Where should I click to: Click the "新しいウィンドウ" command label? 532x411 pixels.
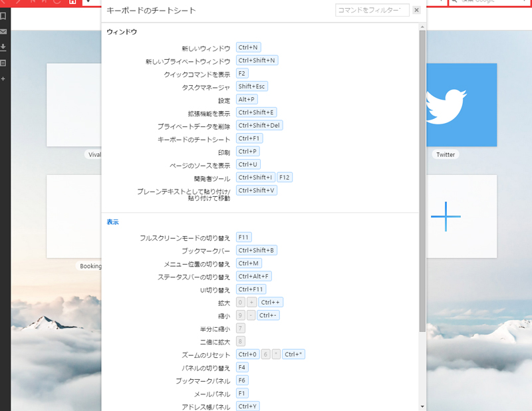tap(206, 49)
